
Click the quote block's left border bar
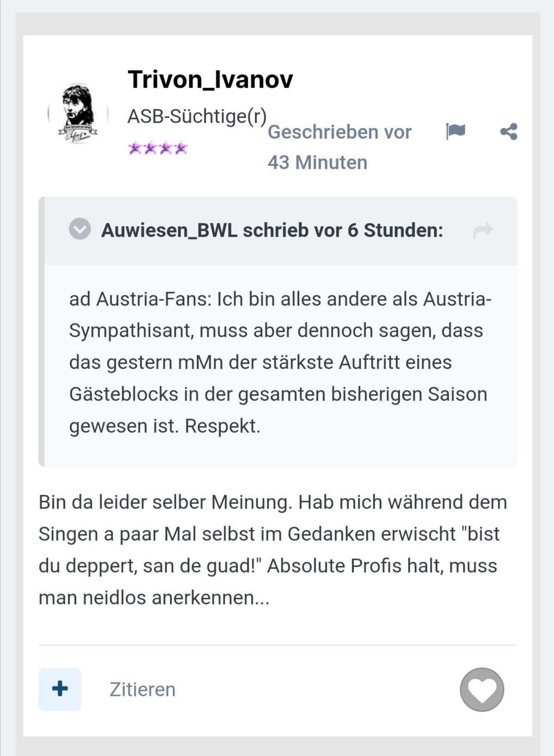[x=42, y=331]
